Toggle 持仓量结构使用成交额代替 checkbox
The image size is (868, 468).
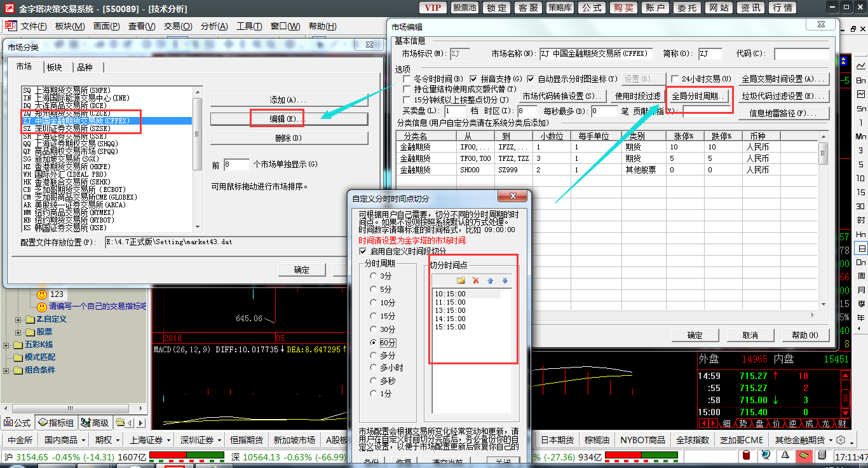click(407, 89)
